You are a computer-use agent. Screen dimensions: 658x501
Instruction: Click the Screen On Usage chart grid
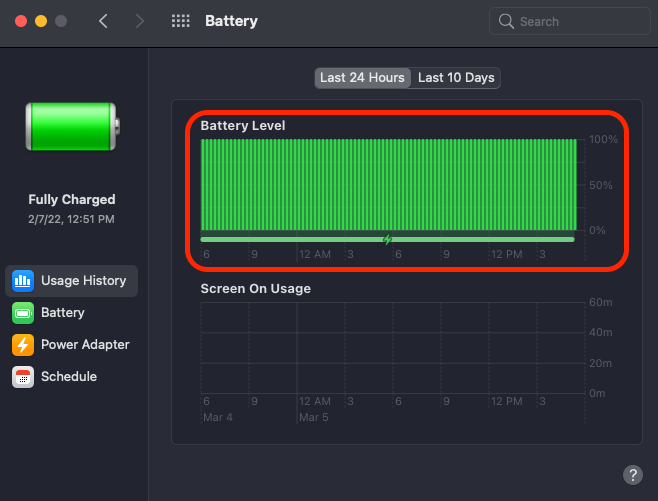(x=393, y=348)
